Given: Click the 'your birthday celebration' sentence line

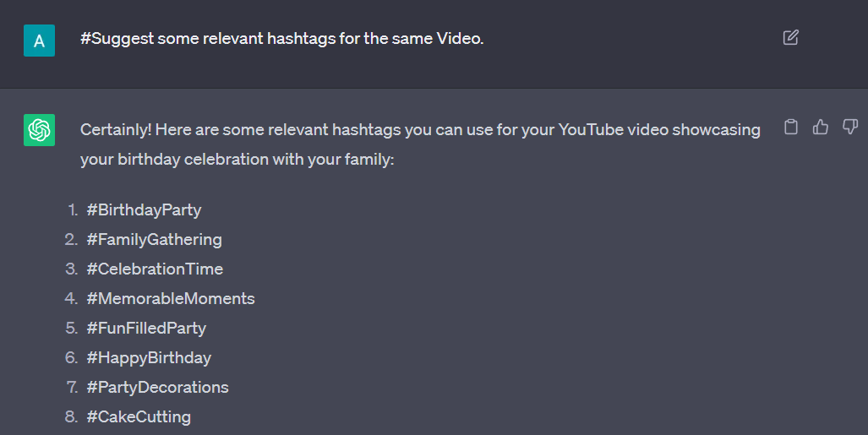Looking at the screenshot, I should (237, 160).
